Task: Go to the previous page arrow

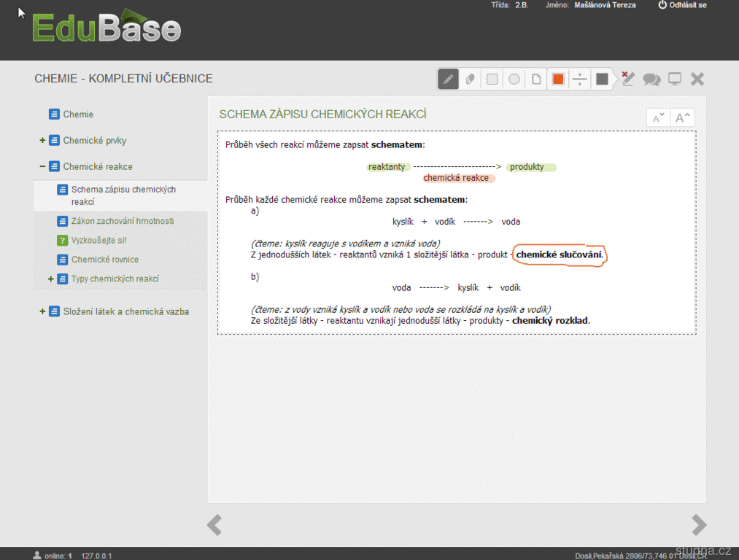Action: pos(214,525)
